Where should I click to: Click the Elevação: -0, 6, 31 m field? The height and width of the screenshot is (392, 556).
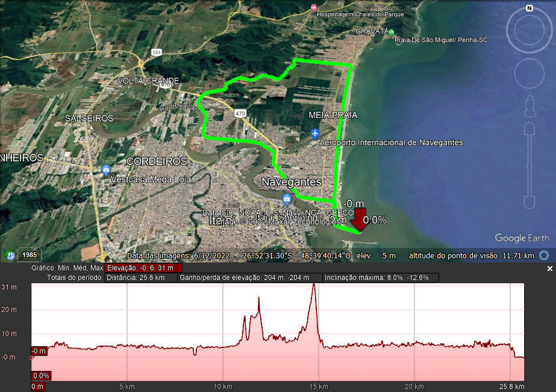pos(143,268)
